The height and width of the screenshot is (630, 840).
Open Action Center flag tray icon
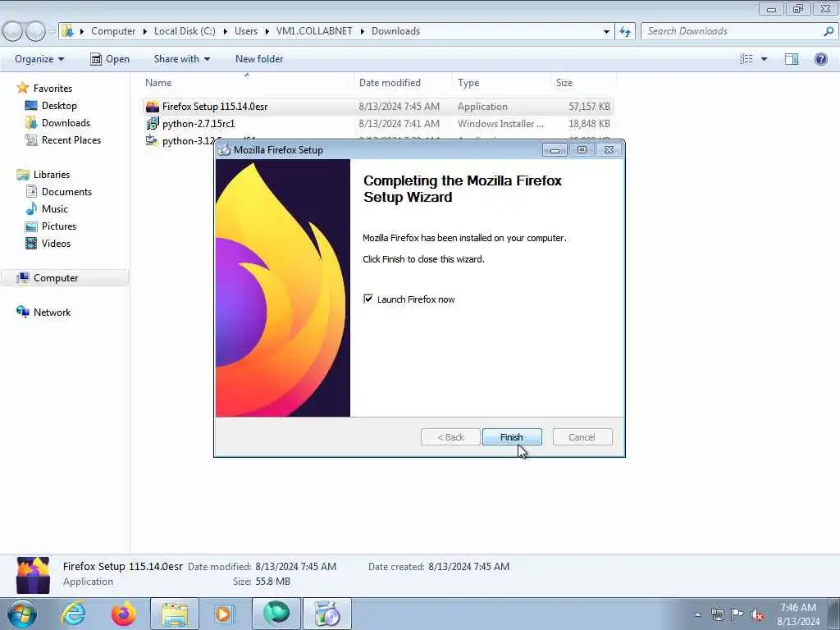(x=737, y=614)
